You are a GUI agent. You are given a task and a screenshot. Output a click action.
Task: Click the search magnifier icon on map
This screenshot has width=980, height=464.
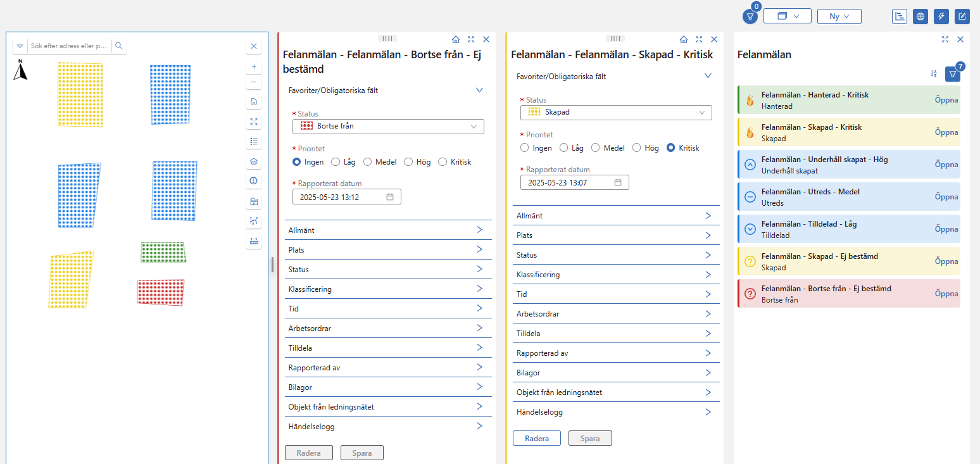click(x=118, y=46)
